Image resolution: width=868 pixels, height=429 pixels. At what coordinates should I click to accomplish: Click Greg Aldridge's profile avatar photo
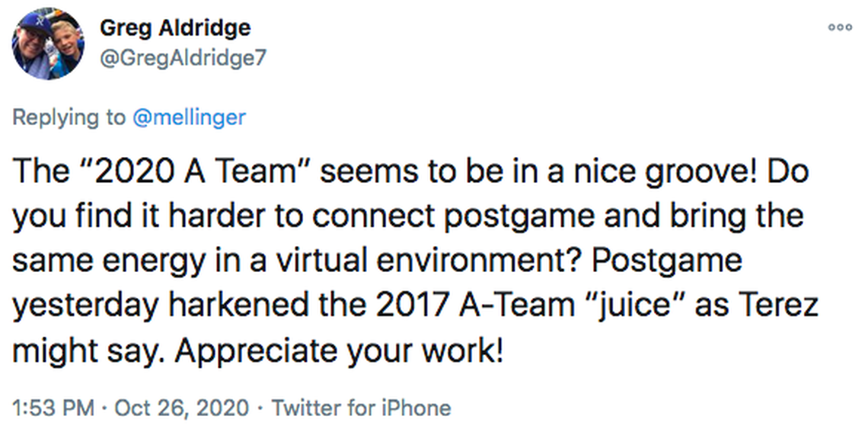point(47,44)
